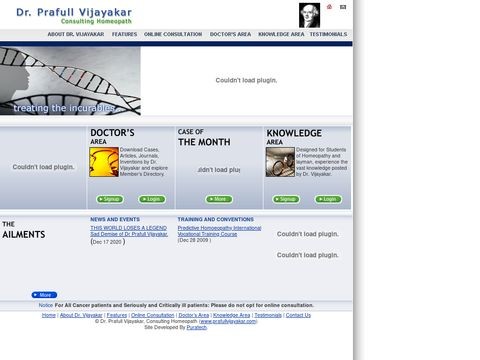The width and height of the screenshot is (480, 360).
Task: Open the www.prafullvijayakar.com footer link
Action: click(x=228, y=321)
